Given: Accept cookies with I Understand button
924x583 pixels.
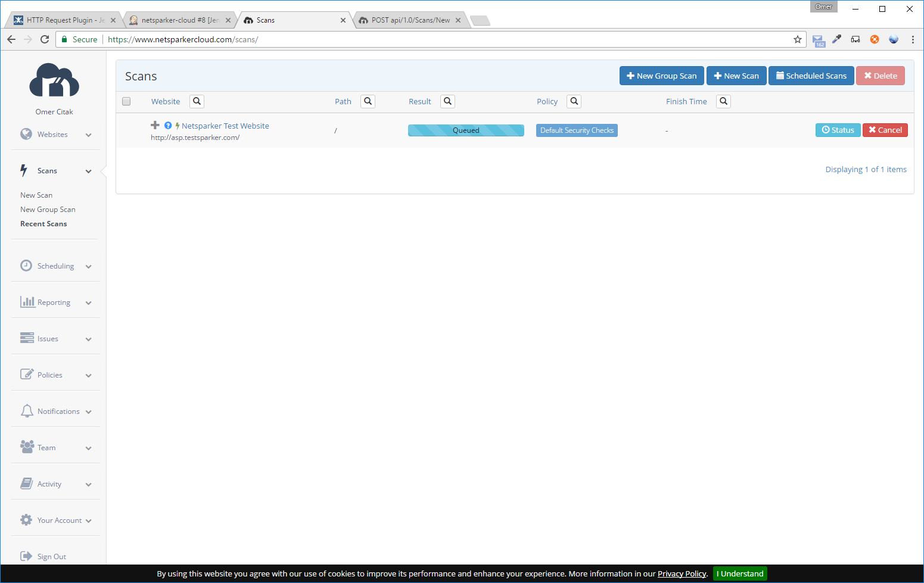Looking at the screenshot, I should click(739, 573).
